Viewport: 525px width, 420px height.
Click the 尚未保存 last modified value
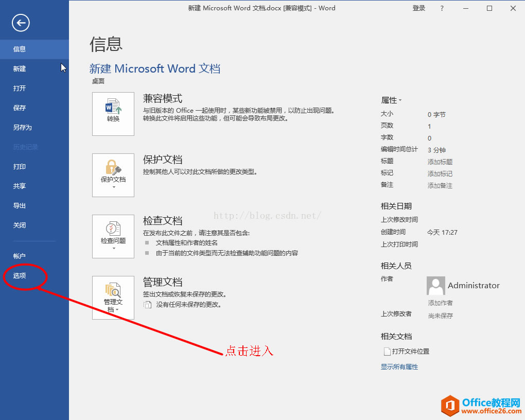[440, 316]
